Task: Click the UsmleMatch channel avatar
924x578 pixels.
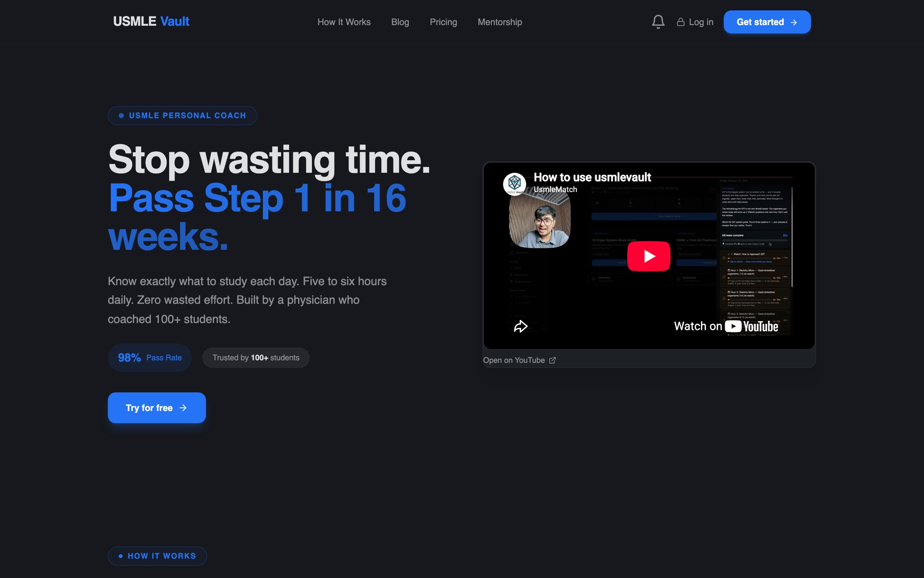Action: coord(514,184)
